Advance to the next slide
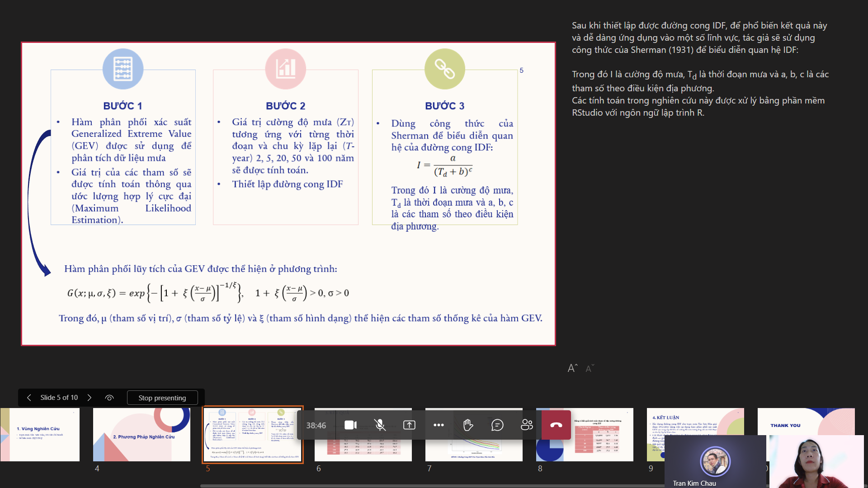 tap(90, 398)
